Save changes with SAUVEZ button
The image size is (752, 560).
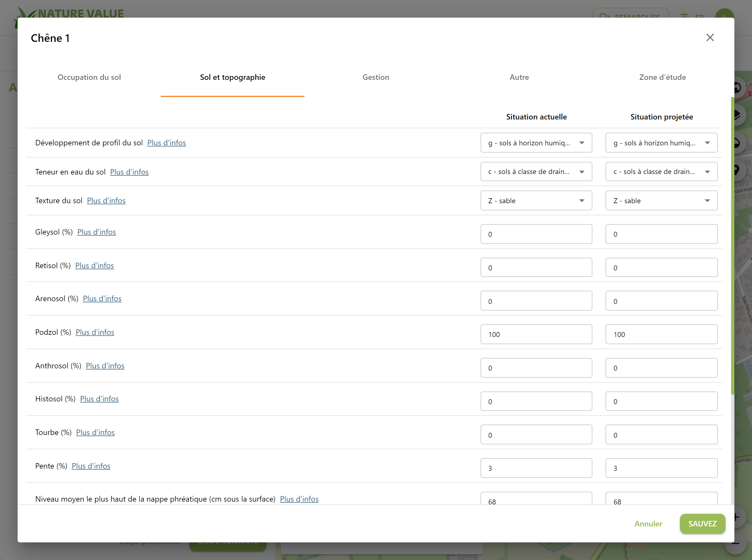(x=702, y=524)
